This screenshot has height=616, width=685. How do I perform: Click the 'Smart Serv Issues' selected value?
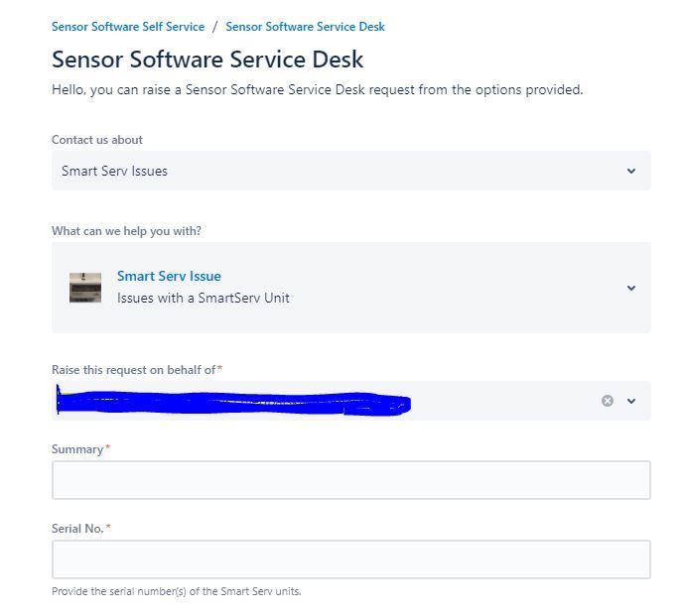pyautogui.click(x=114, y=171)
